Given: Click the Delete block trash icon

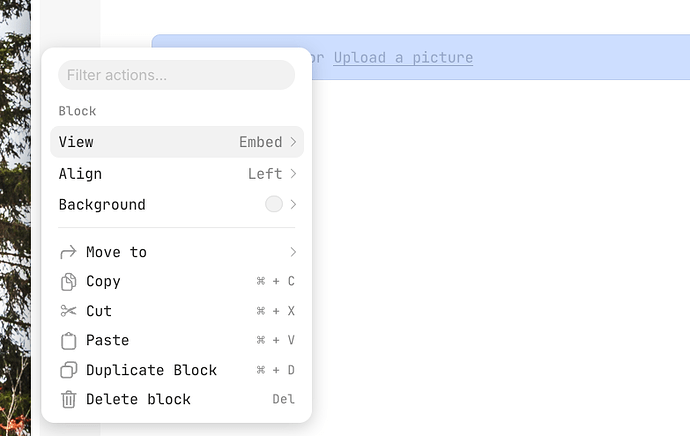Looking at the screenshot, I should pyautogui.click(x=68, y=399).
